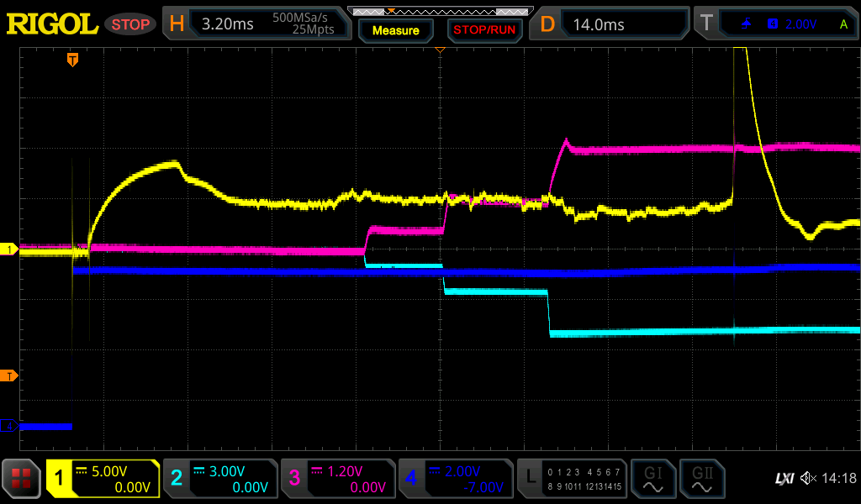Click the speaker sound icon

808,479
